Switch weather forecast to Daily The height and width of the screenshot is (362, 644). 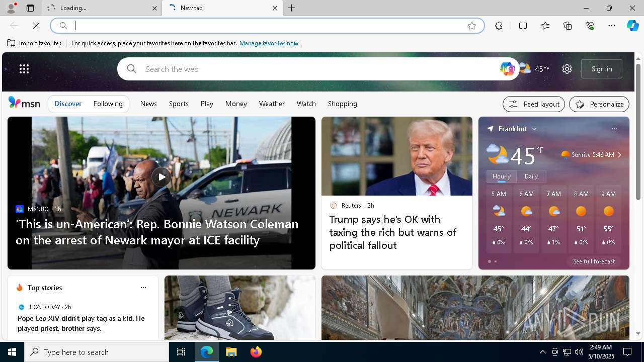click(531, 176)
